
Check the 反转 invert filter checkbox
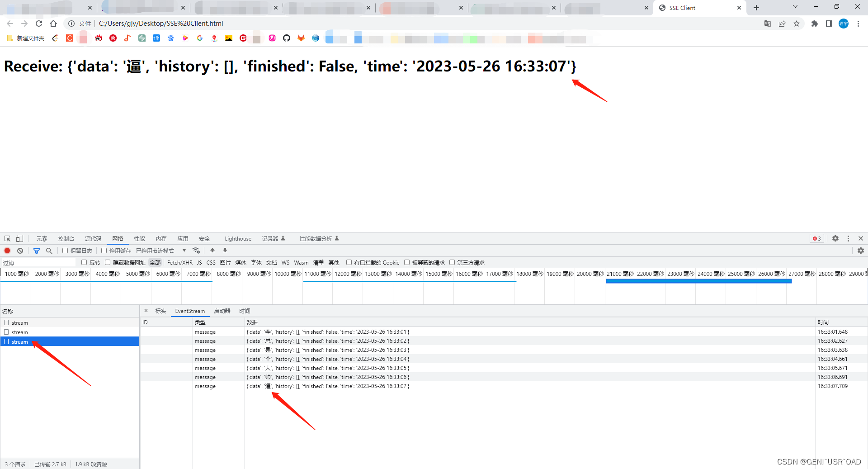point(84,262)
